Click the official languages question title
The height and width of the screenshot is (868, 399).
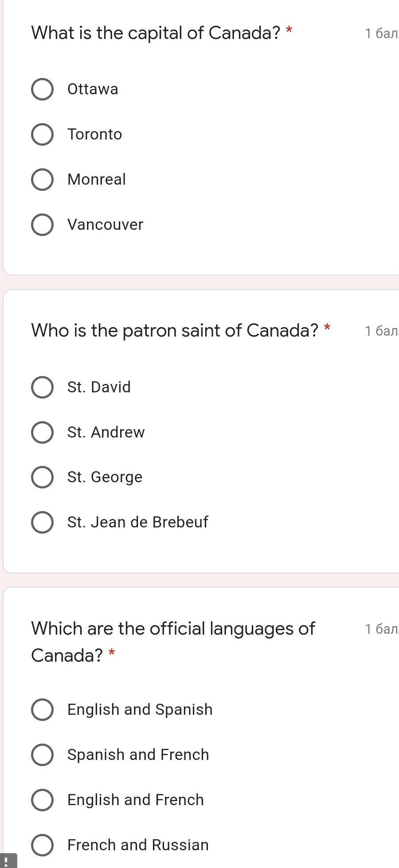pyautogui.click(x=173, y=629)
